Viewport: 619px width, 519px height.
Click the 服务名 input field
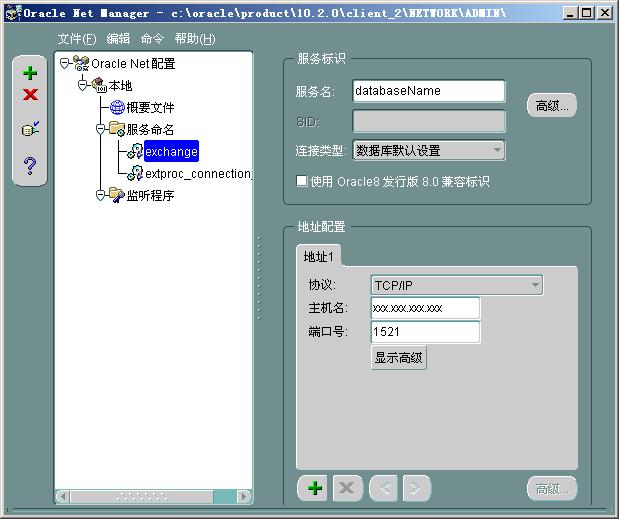429,91
